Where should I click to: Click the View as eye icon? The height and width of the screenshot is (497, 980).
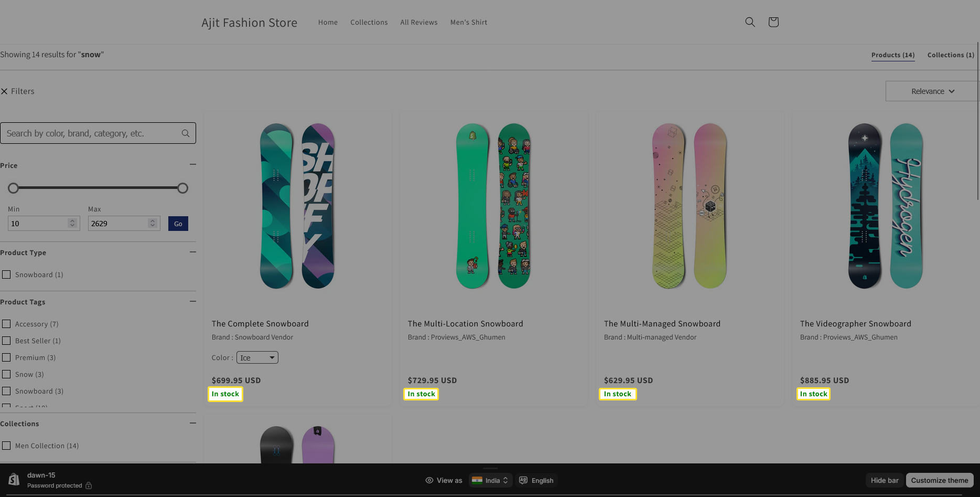point(429,480)
